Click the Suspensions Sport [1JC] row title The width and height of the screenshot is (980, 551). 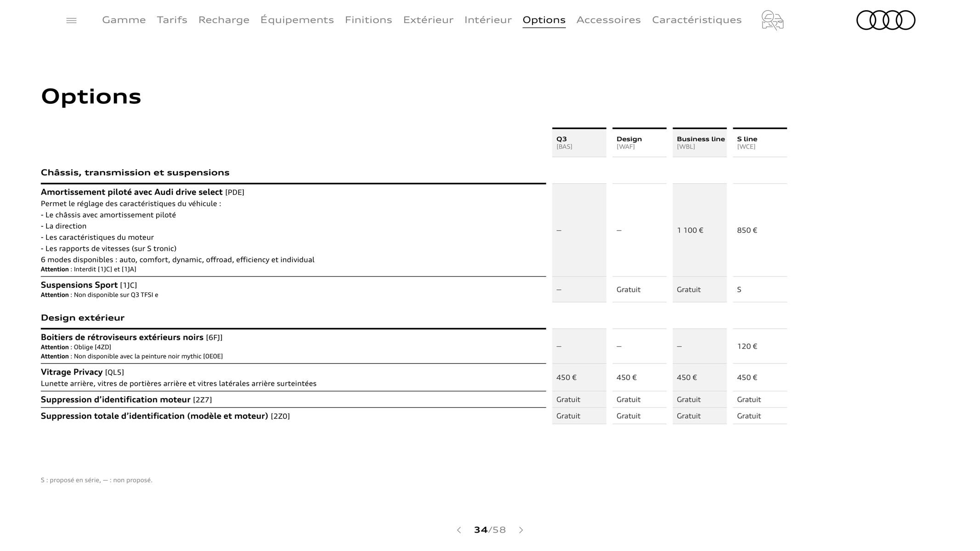89,285
